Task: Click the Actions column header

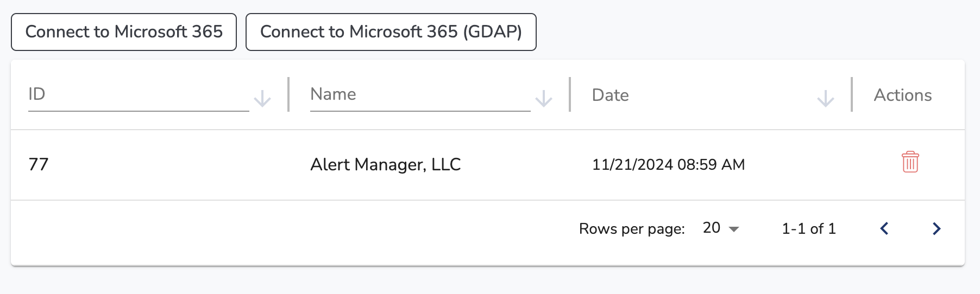Action: (x=903, y=95)
